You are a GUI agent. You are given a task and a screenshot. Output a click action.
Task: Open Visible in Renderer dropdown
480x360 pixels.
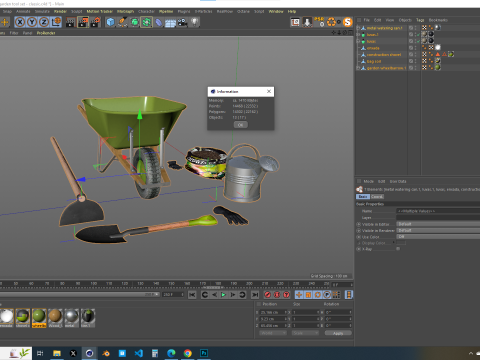pyautogui.click(x=438, y=231)
